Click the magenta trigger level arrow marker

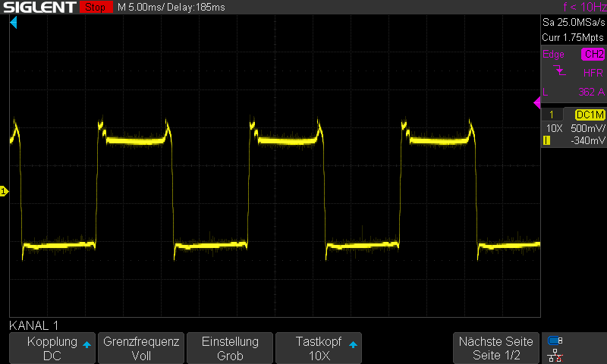(x=537, y=103)
